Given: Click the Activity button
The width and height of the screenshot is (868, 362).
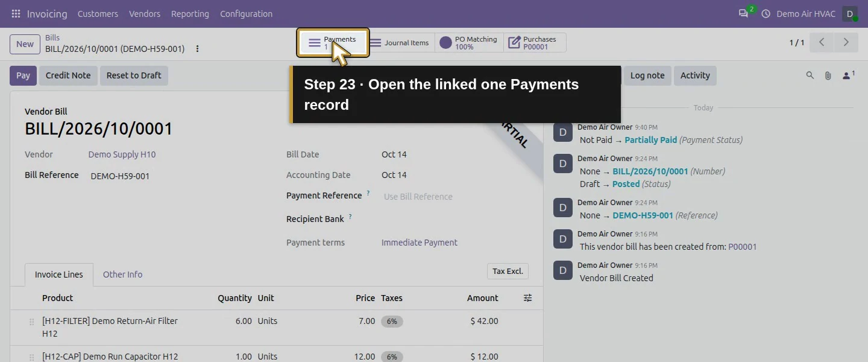Looking at the screenshot, I should 695,75.
